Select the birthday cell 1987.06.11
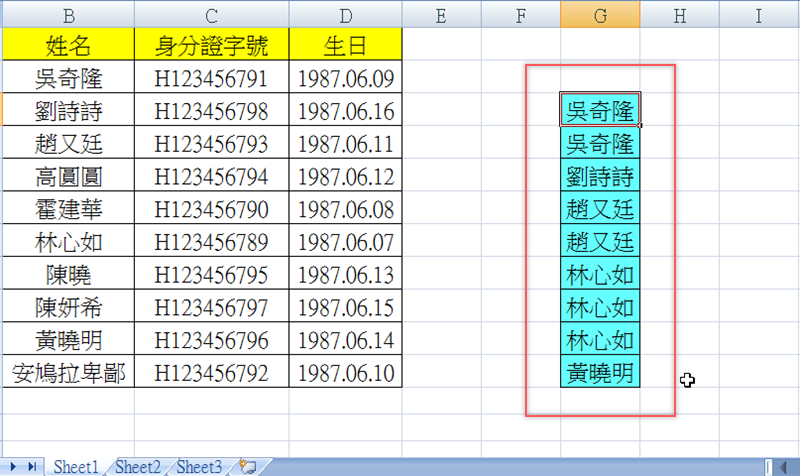 click(345, 143)
